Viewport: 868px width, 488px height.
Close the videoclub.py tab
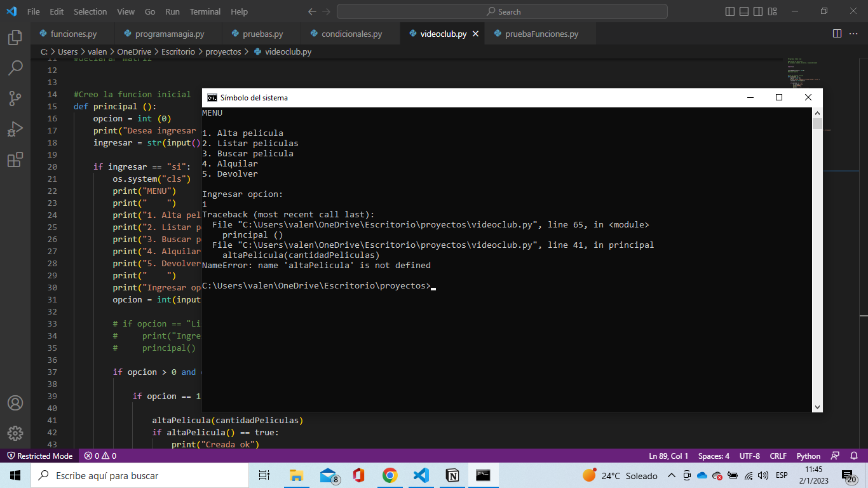pyautogui.click(x=475, y=34)
